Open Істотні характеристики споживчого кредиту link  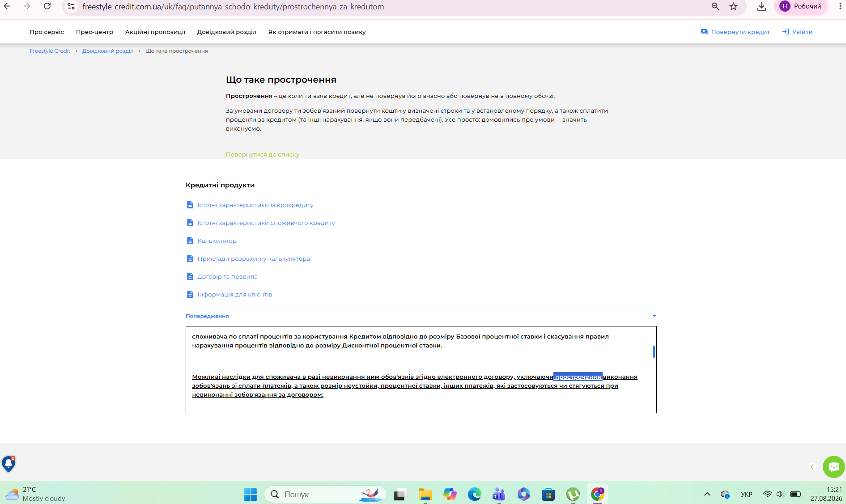[266, 223]
